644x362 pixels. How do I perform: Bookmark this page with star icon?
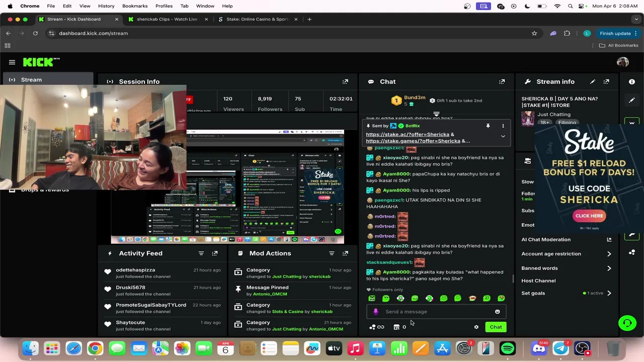[534, 33]
